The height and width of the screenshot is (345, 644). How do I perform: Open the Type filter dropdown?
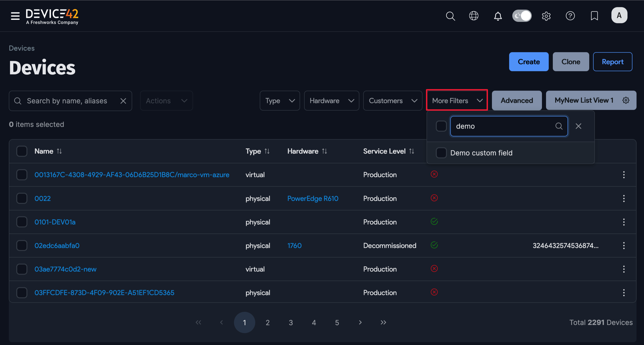[279, 101]
